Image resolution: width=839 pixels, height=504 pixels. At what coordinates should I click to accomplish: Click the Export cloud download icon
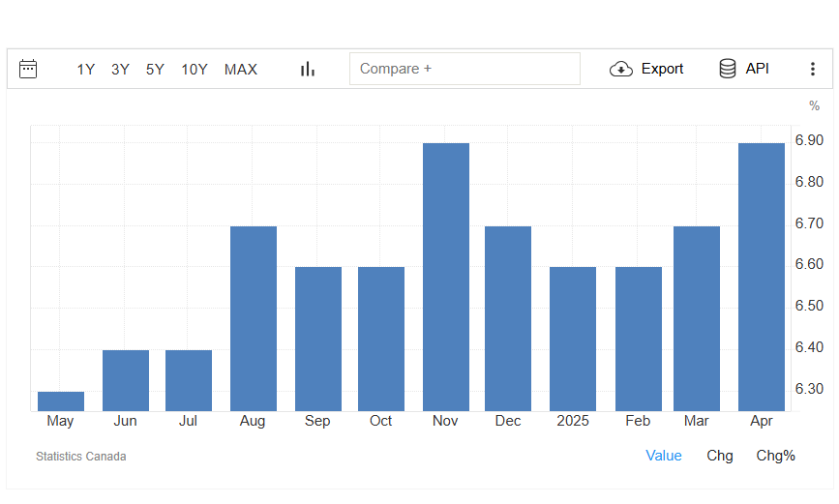tap(621, 69)
